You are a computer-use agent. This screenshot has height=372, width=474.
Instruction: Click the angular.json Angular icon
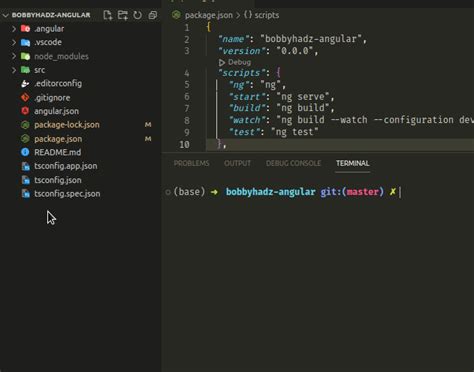[25, 111]
